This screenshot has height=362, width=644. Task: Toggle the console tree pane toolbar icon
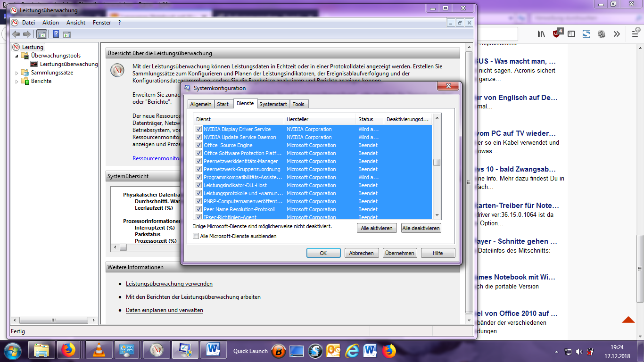42,34
